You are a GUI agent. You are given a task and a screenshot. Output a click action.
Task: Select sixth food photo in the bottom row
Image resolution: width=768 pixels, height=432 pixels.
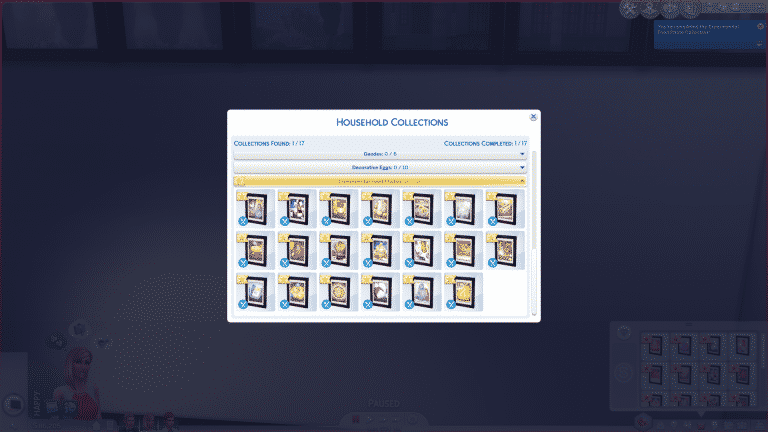(x=463, y=292)
